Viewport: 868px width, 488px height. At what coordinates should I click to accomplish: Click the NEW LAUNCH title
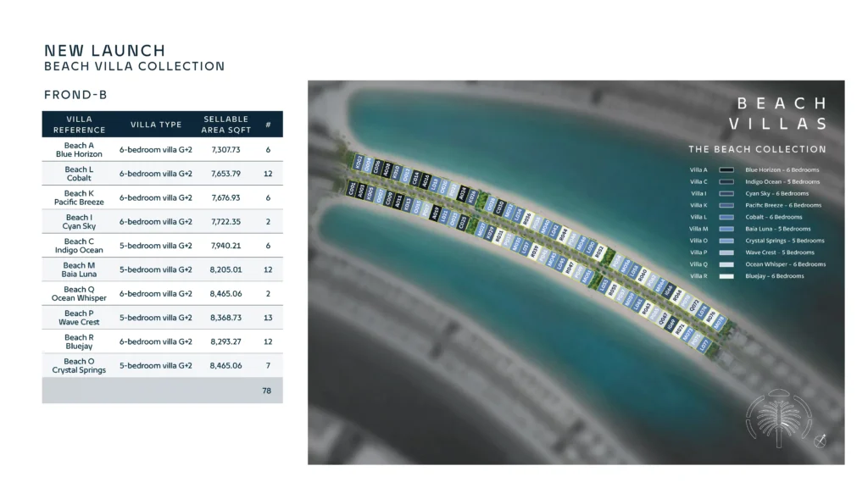coord(105,50)
